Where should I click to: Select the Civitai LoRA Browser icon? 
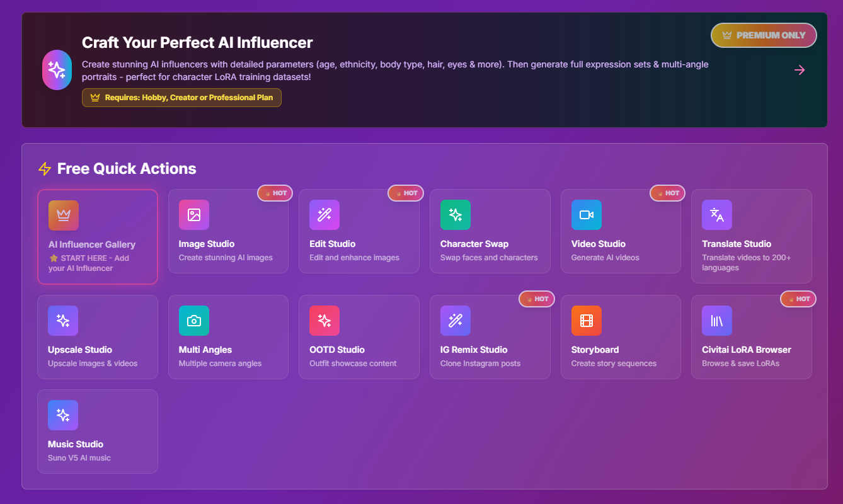coord(717,321)
